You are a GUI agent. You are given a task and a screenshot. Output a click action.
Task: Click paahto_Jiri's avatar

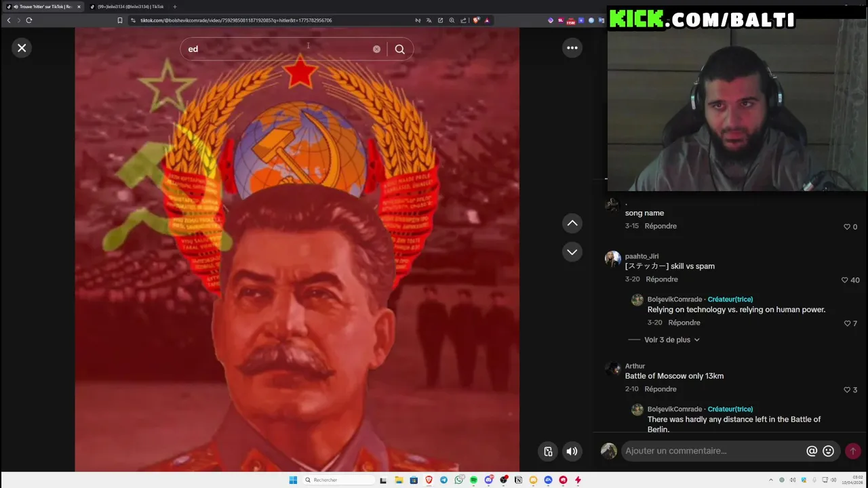click(612, 259)
